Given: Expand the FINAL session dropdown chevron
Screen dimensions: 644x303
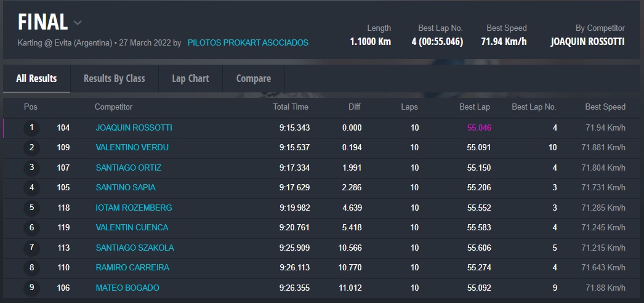Looking at the screenshot, I should [x=78, y=23].
